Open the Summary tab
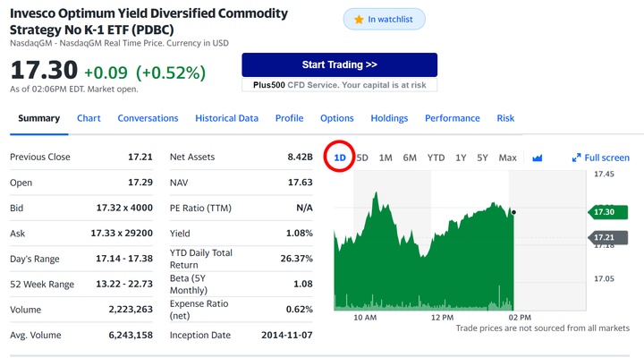 pos(38,118)
